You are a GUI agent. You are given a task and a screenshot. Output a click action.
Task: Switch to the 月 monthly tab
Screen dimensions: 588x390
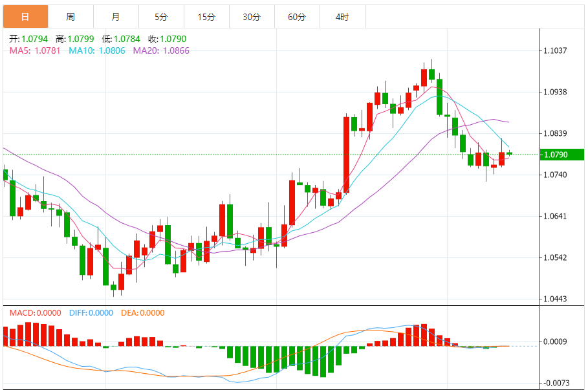tap(116, 17)
